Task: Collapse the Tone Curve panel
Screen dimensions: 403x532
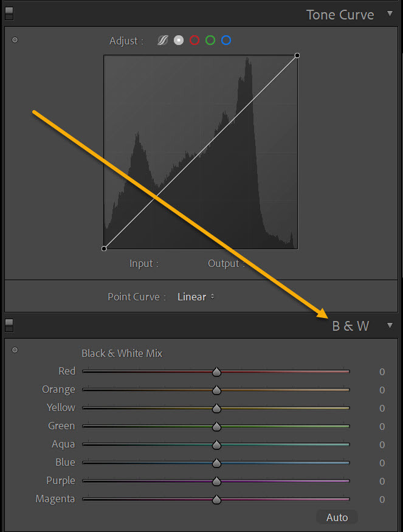Action: tap(390, 14)
